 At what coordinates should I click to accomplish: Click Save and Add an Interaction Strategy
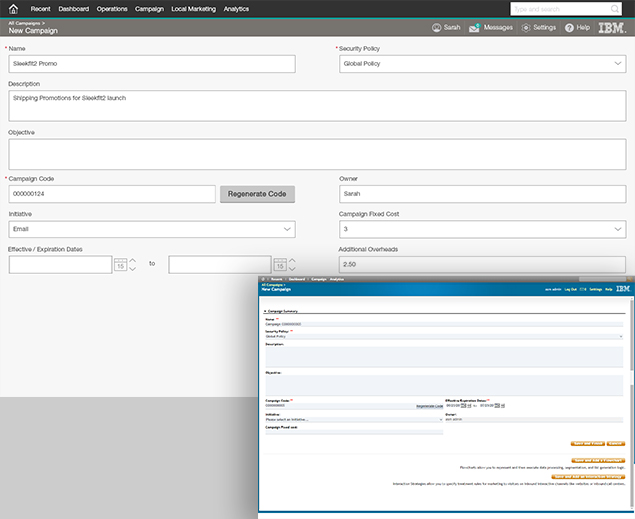[x=588, y=477]
